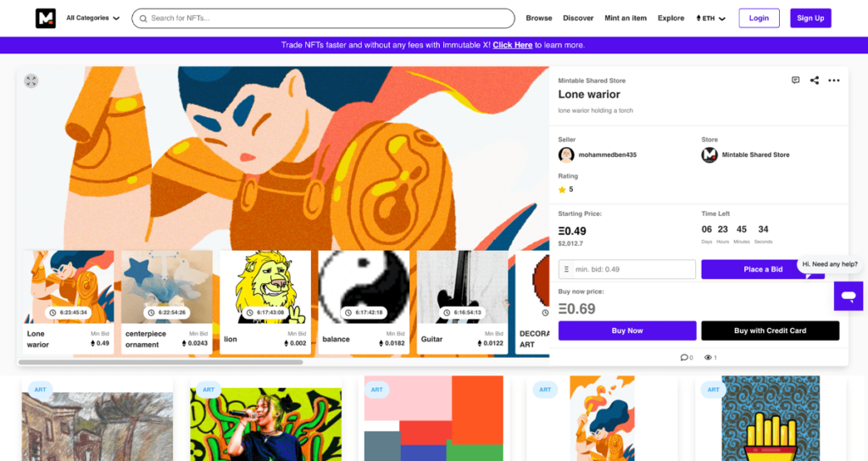Click the views eye icon
Image resolution: width=868 pixels, height=461 pixels.
(x=708, y=358)
